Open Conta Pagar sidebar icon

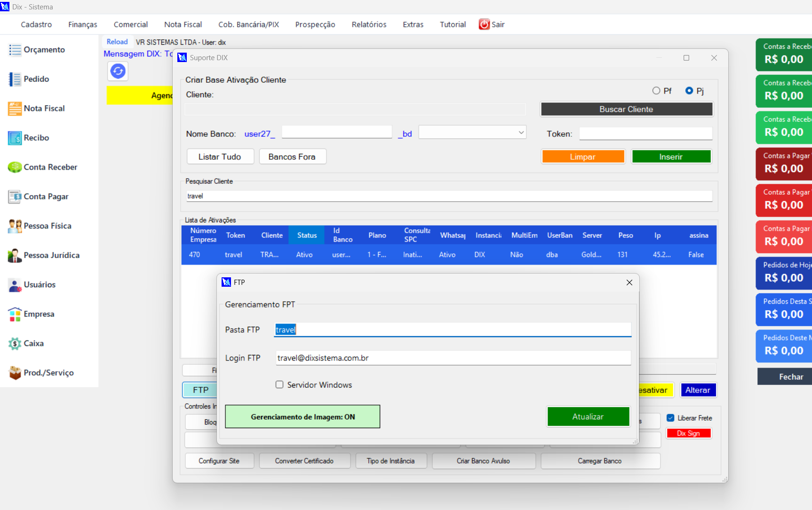pos(15,196)
